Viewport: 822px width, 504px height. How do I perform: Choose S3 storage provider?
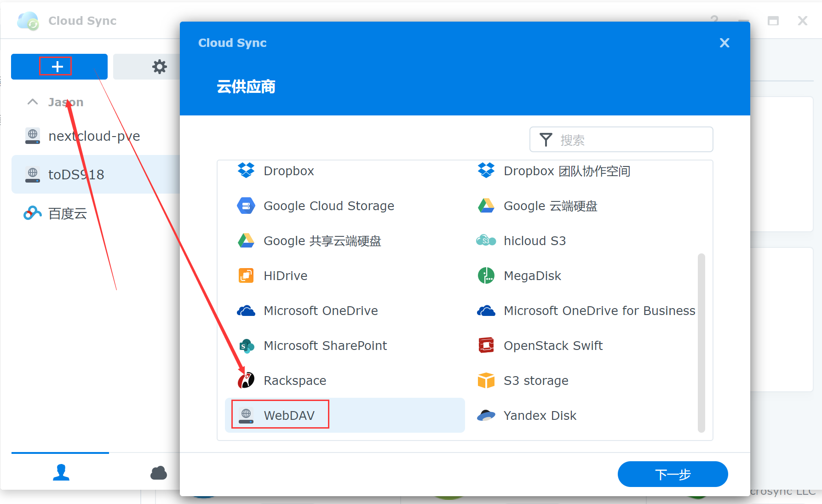[x=535, y=381]
